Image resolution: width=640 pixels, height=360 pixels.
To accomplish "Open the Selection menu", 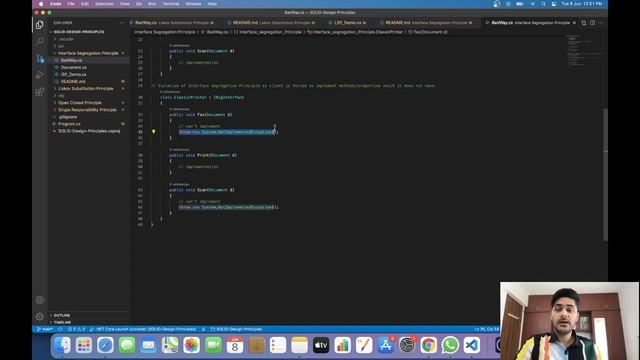I will [104, 4].
